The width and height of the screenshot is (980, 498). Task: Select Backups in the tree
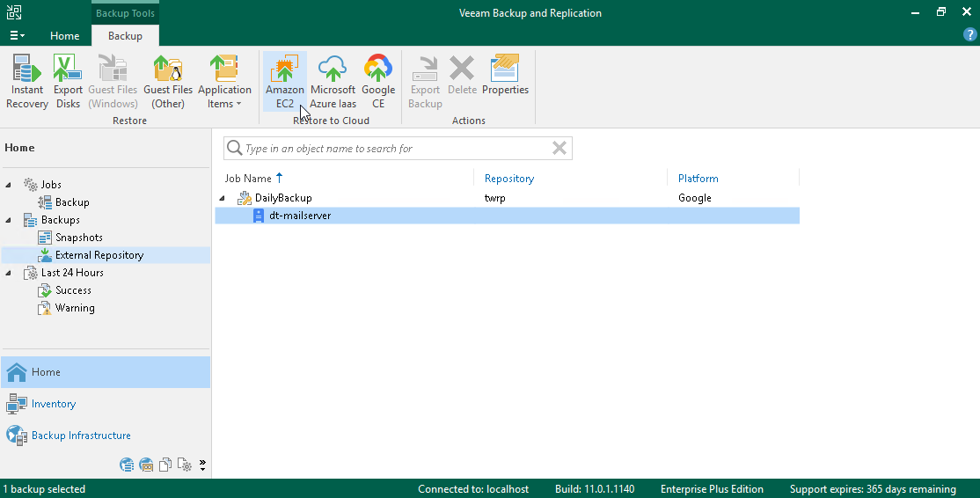tap(60, 219)
